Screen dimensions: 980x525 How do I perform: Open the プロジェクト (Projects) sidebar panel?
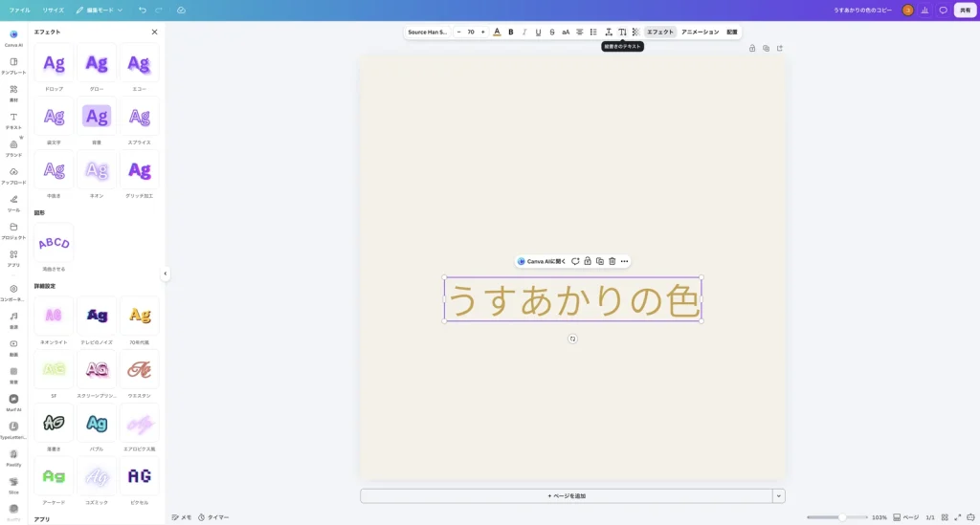pyautogui.click(x=13, y=230)
